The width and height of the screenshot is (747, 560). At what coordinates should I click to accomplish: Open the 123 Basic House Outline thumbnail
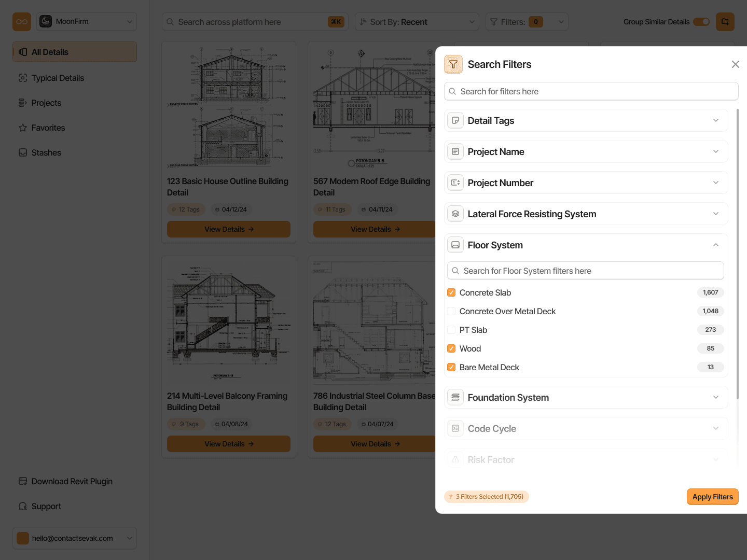tap(229, 107)
